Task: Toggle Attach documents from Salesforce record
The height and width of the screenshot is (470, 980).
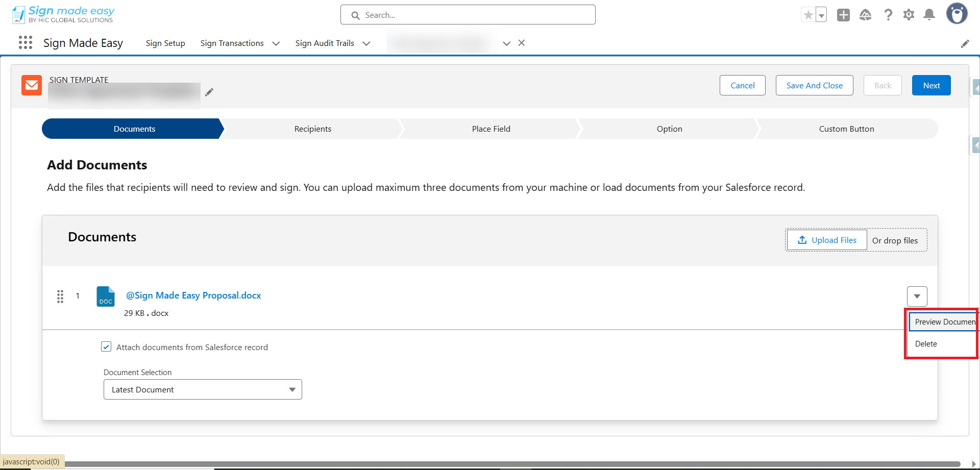Action: (x=106, y=347)
